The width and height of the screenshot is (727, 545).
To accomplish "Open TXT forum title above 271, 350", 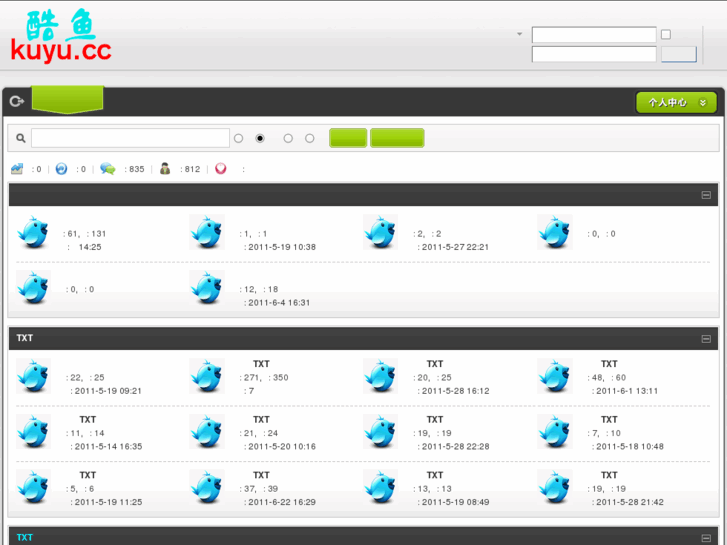I will click(x=261, y=364).
